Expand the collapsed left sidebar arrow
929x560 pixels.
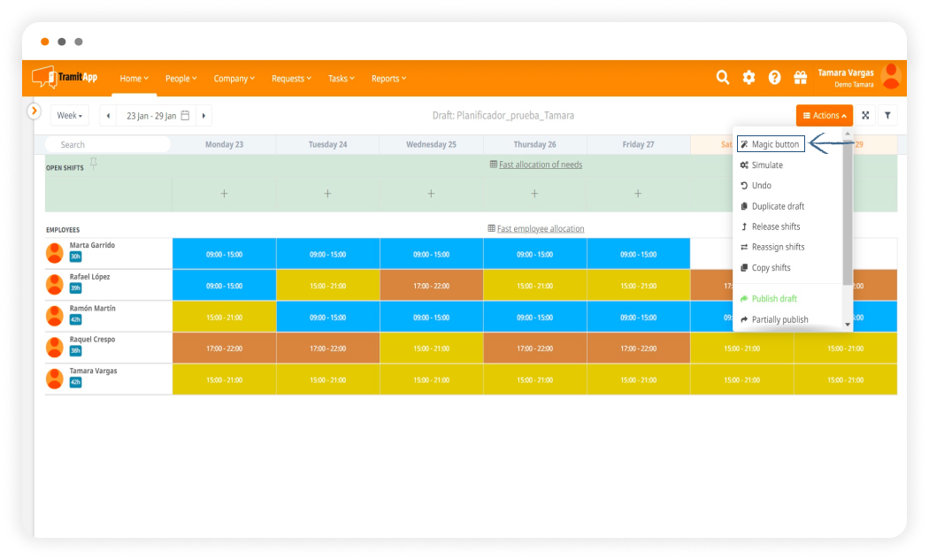click(x=35, y=111)
